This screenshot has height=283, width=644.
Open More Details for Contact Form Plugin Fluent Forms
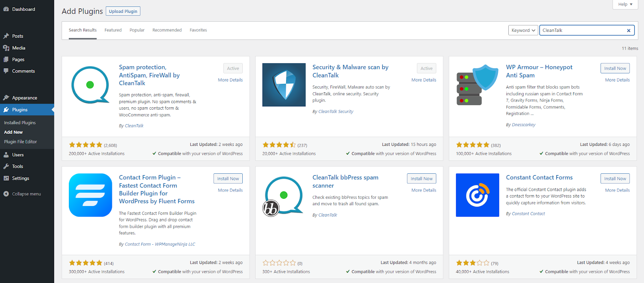230,190
